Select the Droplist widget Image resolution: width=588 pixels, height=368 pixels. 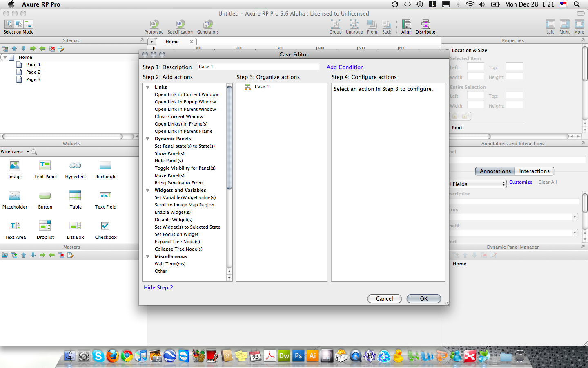click(45, 230)
